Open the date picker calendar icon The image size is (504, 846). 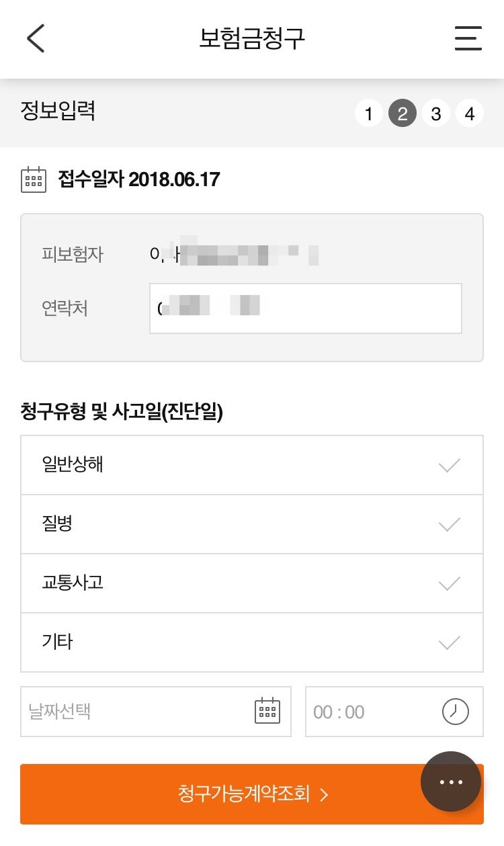(x=267, y=711)
